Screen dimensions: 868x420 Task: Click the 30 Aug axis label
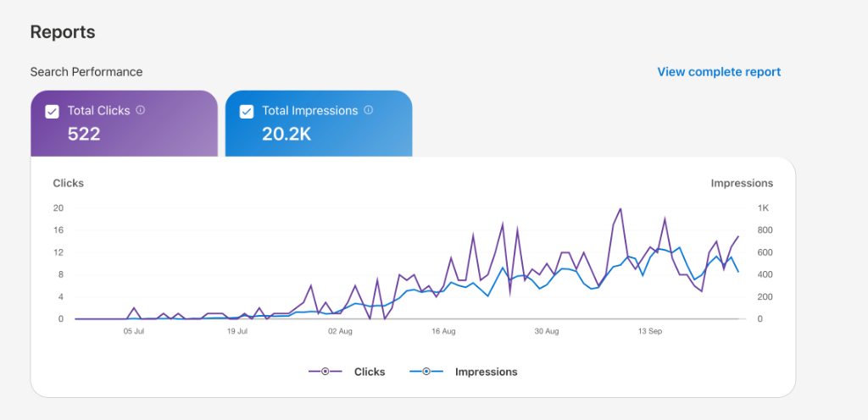547,332
